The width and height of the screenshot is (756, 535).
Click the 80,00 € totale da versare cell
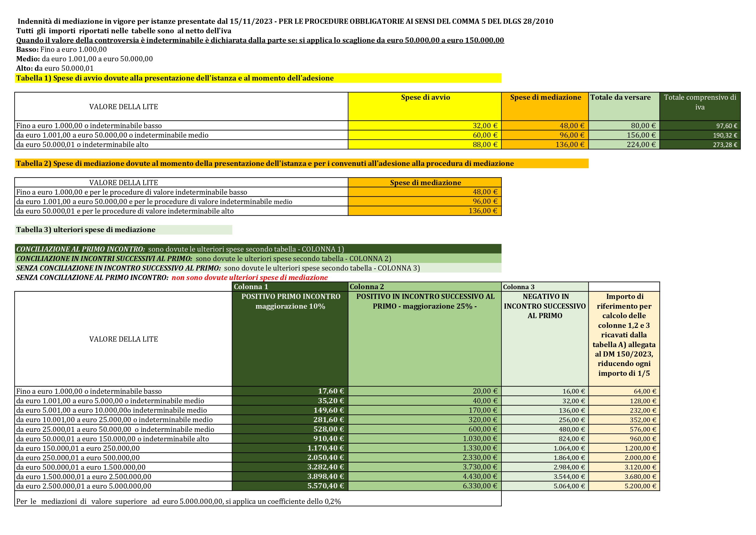click(x=624, y=125)
